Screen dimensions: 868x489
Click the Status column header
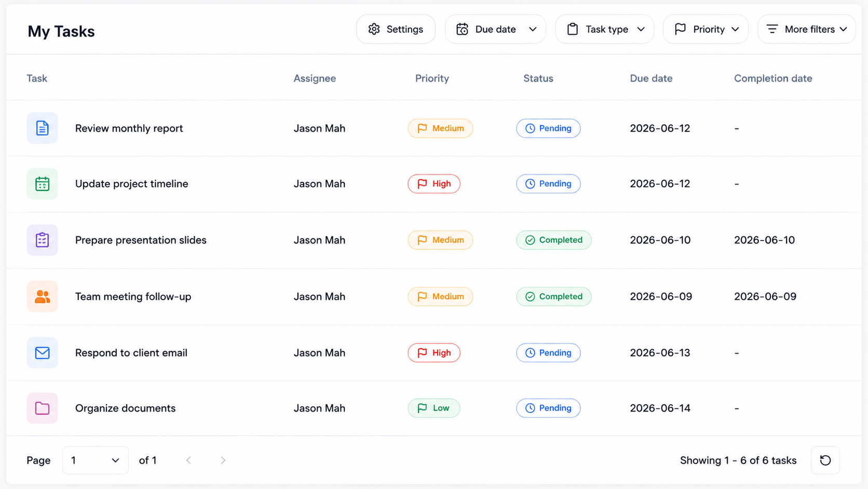pyautogui.click(x=538, y=78)
